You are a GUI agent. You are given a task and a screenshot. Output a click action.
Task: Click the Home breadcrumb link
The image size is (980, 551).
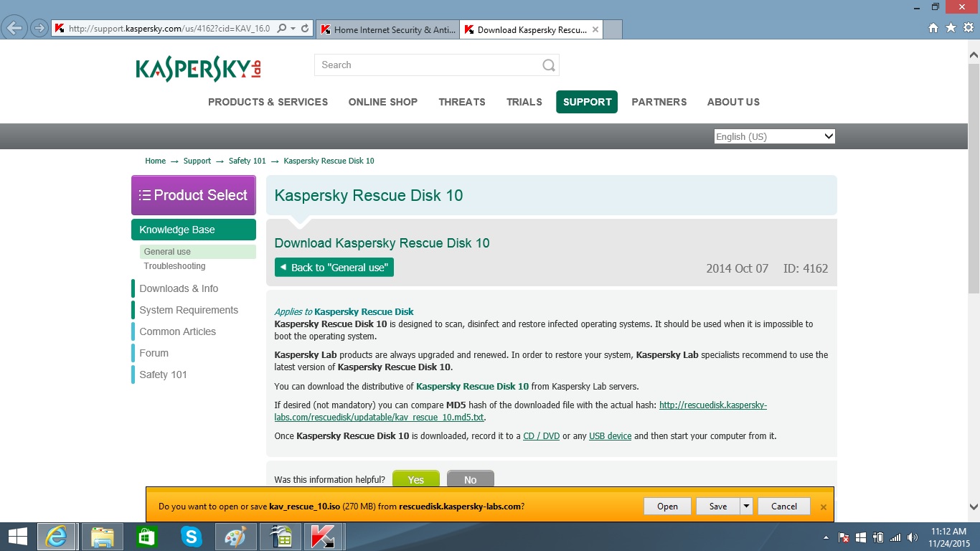156,161
